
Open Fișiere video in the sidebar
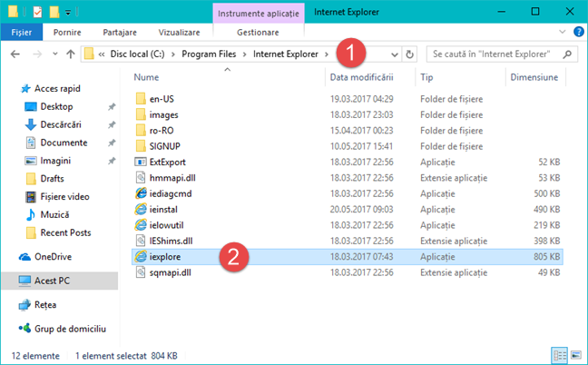tap(64, 196)
